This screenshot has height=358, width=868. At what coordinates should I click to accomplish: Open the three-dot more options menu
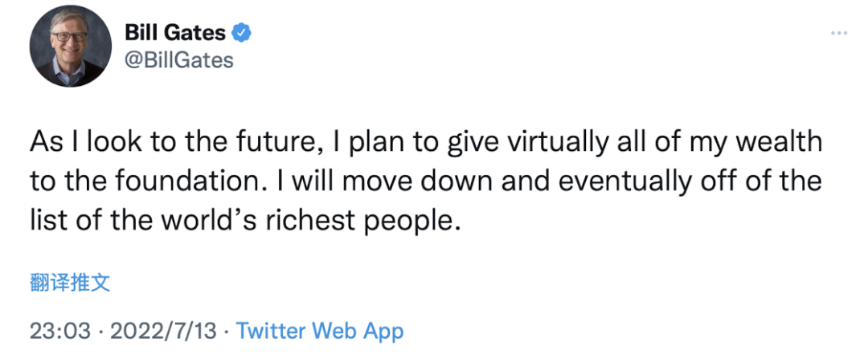click(x=838, y=33)
